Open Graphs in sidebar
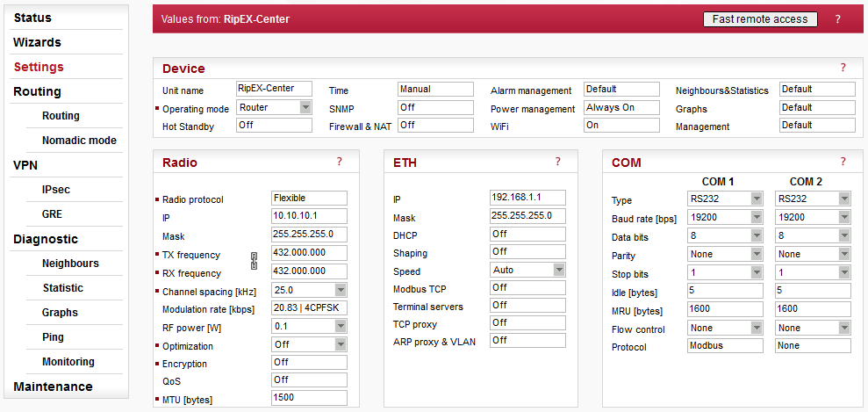 60,313
